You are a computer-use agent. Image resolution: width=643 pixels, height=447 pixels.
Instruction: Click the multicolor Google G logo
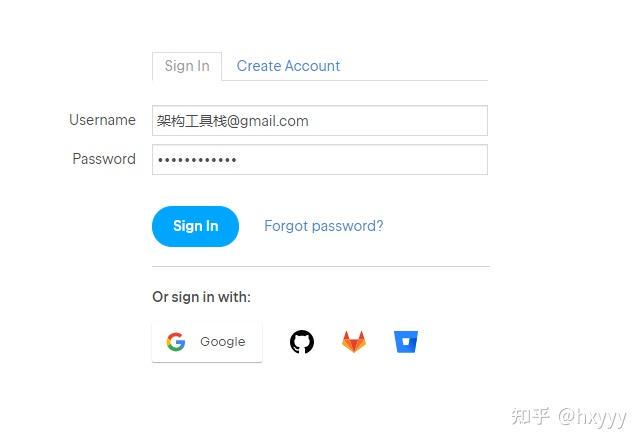(x=176, y=342)
